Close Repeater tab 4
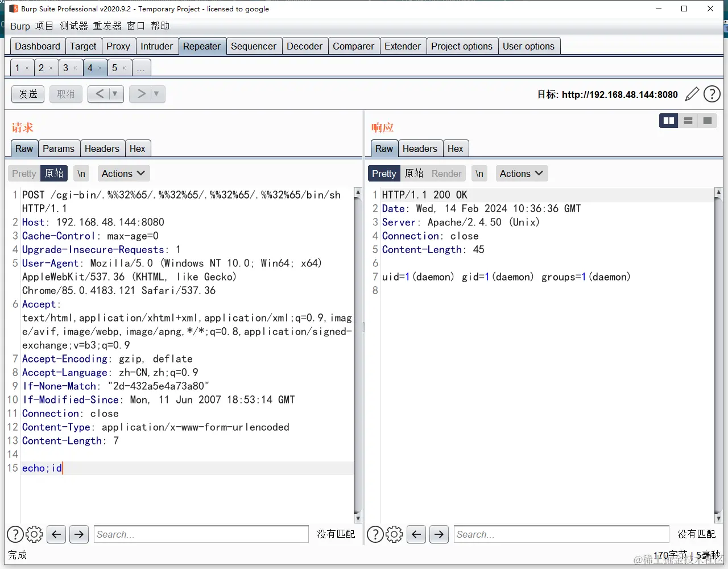Viewport: 728px width, 569px height. click(100, 68)
